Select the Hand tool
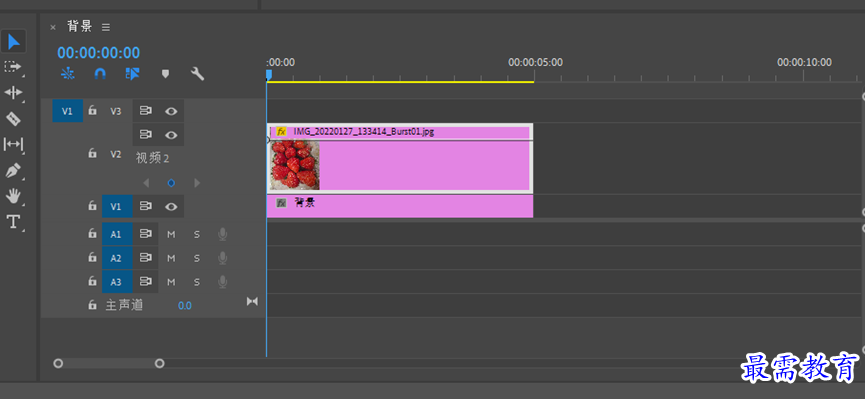The height and width of the screenshot is (399, 865). 13,196
